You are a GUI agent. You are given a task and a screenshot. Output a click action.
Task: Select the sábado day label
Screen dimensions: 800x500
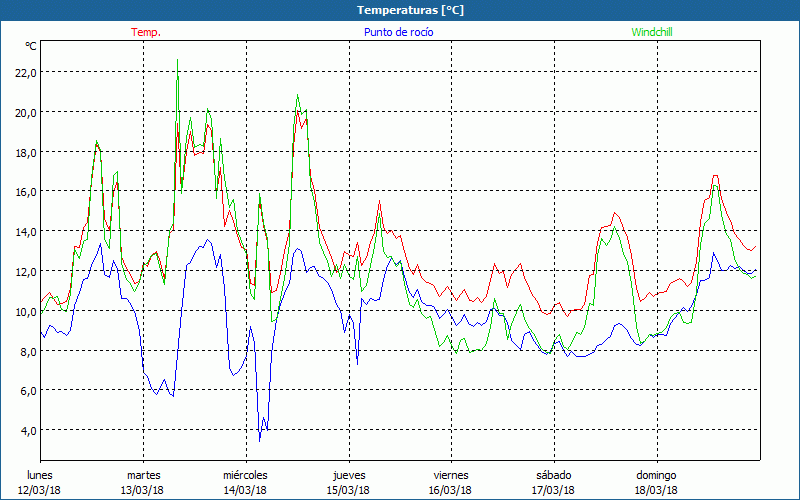point(553,474)
